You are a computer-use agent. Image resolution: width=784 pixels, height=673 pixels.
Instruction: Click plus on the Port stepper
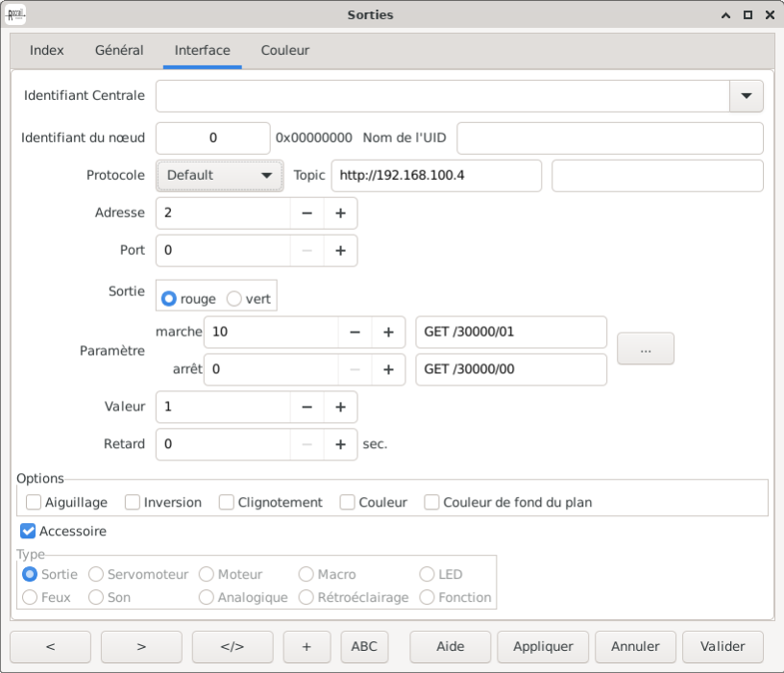pos(340,250)
